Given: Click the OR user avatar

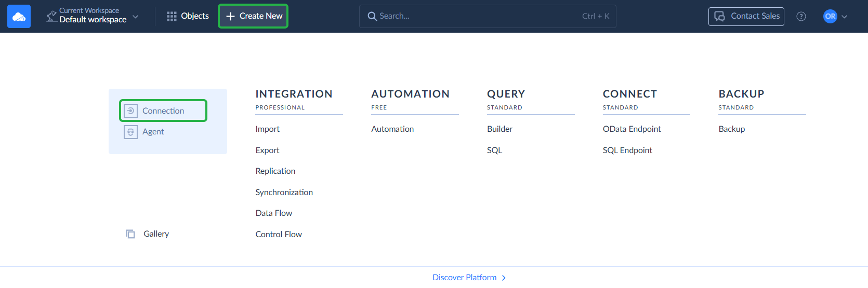Looking at the screenshot, I should [x=830, y=17].
